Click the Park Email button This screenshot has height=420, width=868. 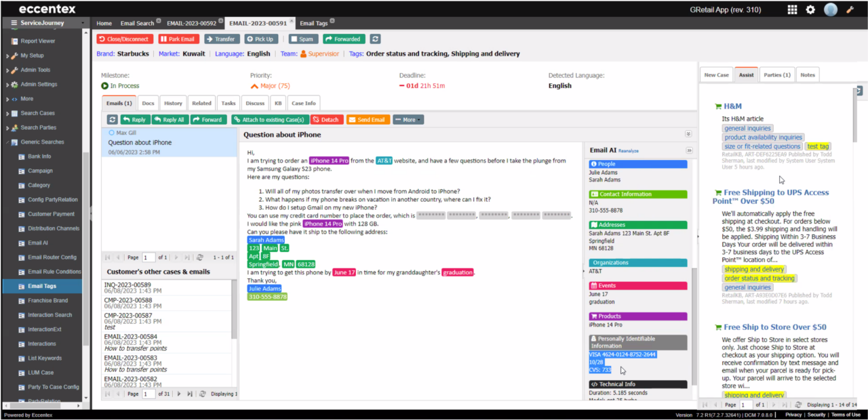coord(179,39)
